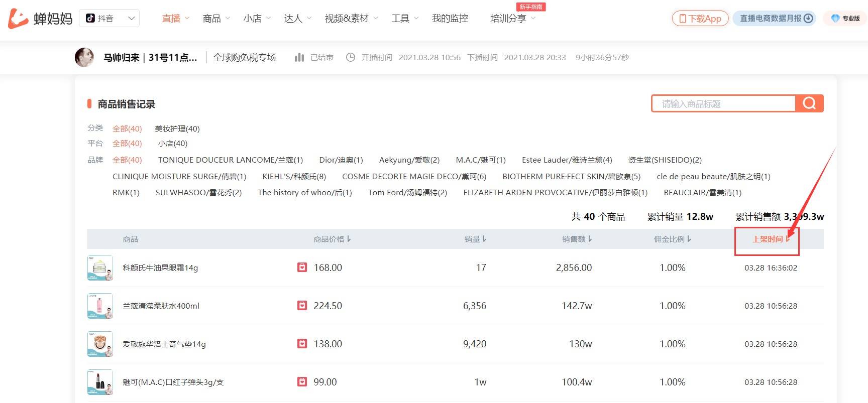Open the 培训分享 menu
This screenshot has width=868, height=403.
(513, 19)
